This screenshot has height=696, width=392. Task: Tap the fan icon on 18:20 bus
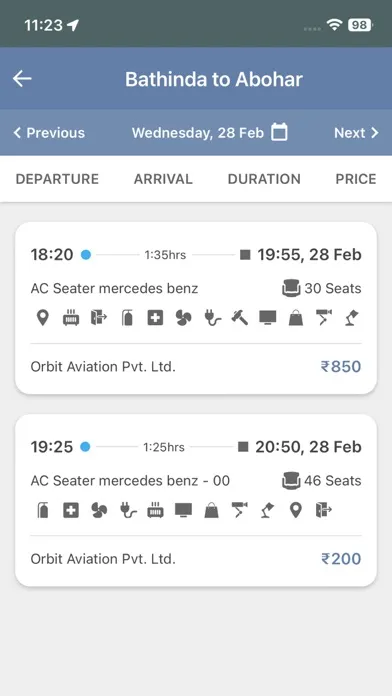pyautogui.click(x=183, y=318)
